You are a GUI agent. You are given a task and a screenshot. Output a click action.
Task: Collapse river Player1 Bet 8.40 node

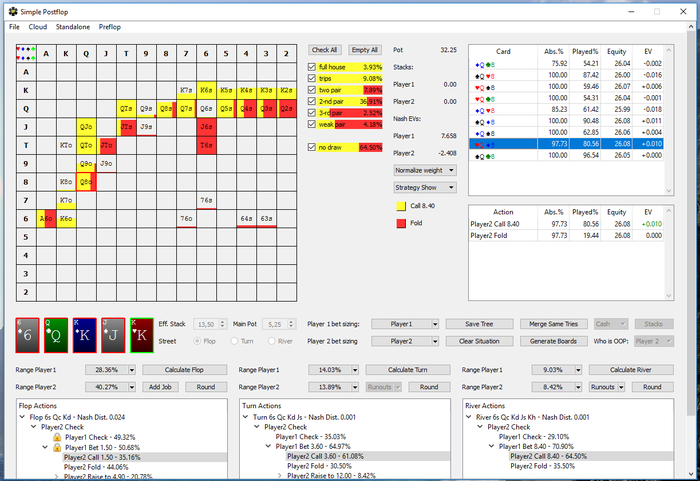[x=492, y=446]
